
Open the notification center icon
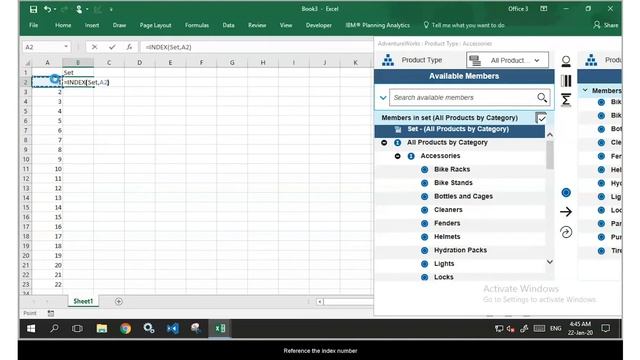pos(606,328)
